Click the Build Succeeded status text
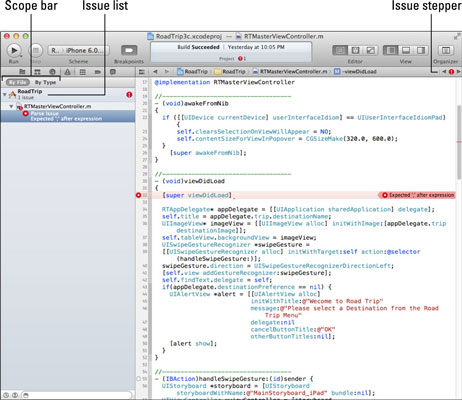Viewport: 462px width, 400px height. point(198,47)
